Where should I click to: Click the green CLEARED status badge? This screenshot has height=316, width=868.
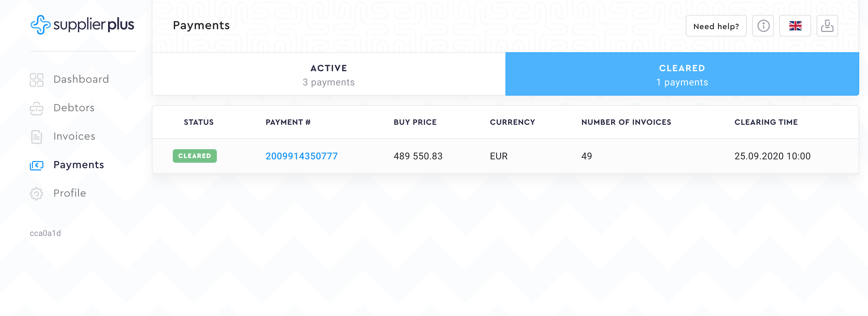coord(195,156)
